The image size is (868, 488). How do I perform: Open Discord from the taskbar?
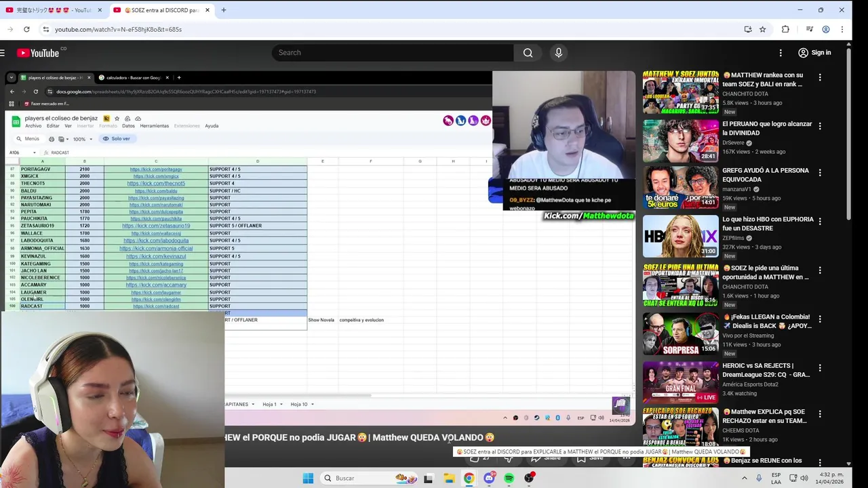(489, 478)
